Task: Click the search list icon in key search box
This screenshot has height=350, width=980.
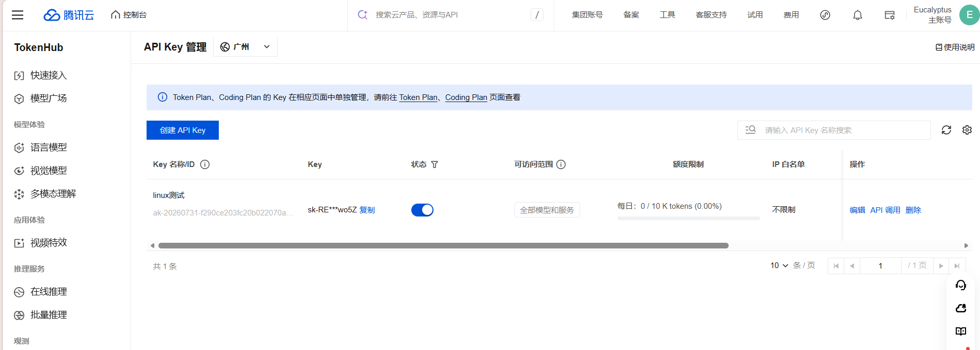Action: (x=751, y=130)
